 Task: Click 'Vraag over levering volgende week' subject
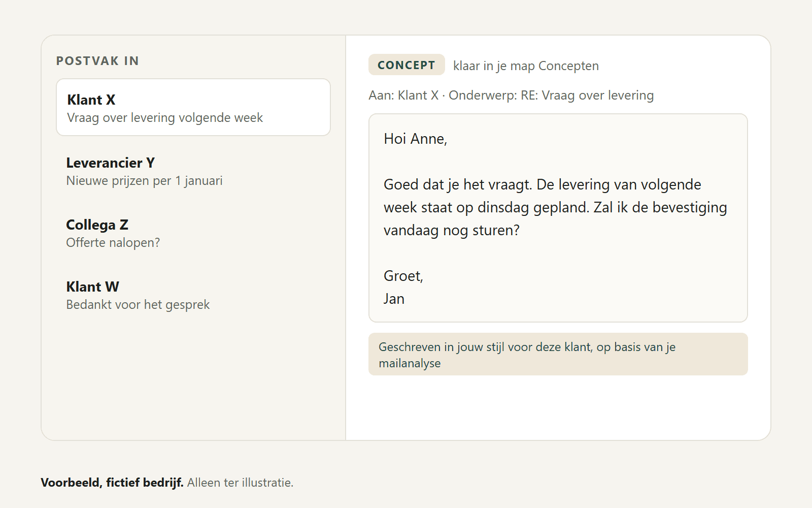pyautogui.click(x=165, y=118)
